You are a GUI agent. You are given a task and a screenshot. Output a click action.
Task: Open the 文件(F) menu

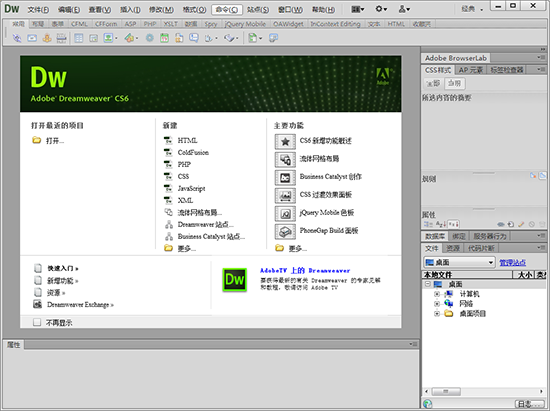[x=38, y=10]
